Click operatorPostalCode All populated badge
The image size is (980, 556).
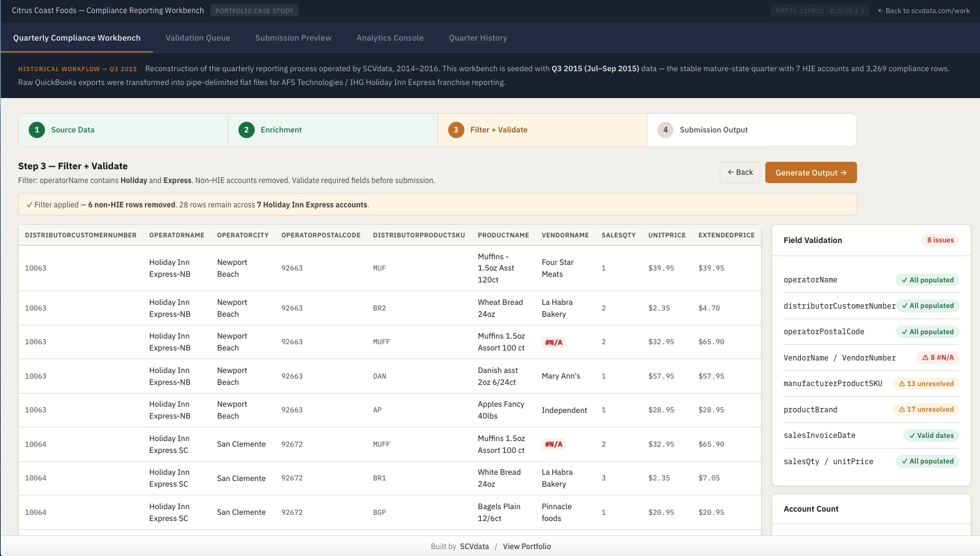[928, 332]
